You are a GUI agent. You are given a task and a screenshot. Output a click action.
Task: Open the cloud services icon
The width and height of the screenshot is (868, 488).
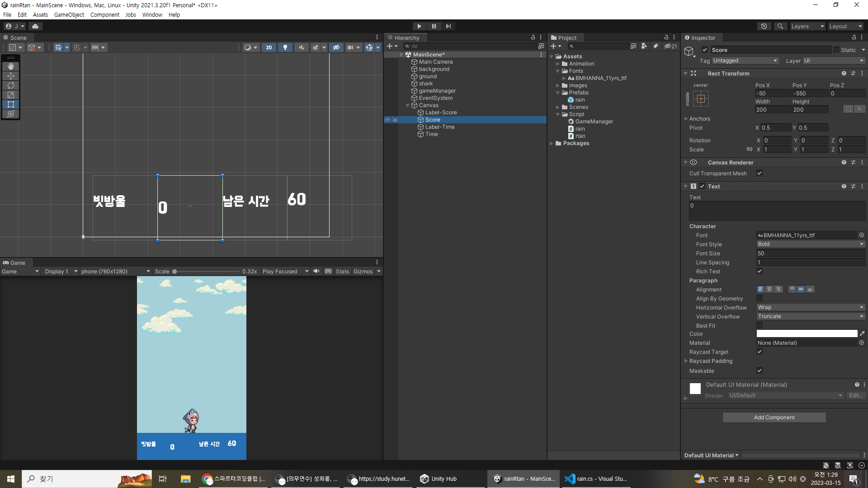(x=35, y=26)
